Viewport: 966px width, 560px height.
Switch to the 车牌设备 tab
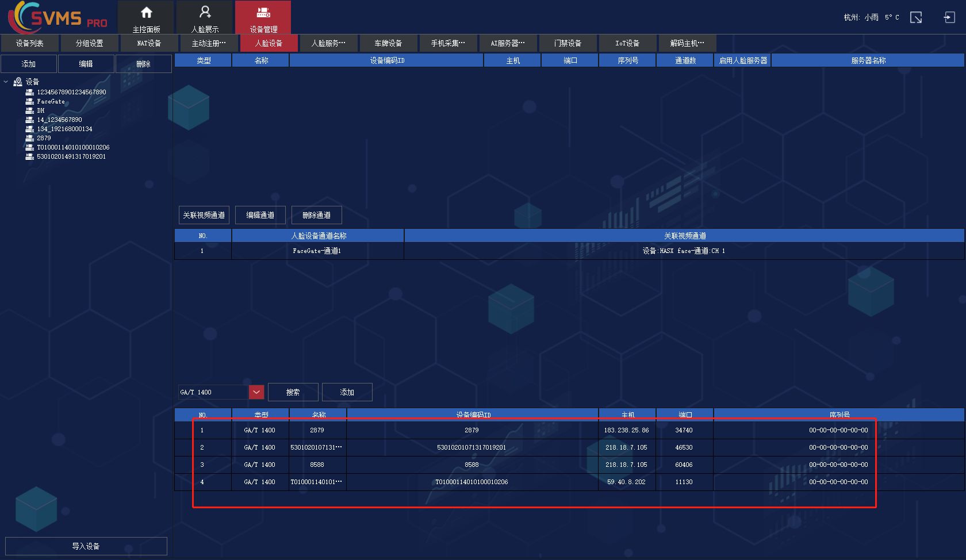(388, 43)
